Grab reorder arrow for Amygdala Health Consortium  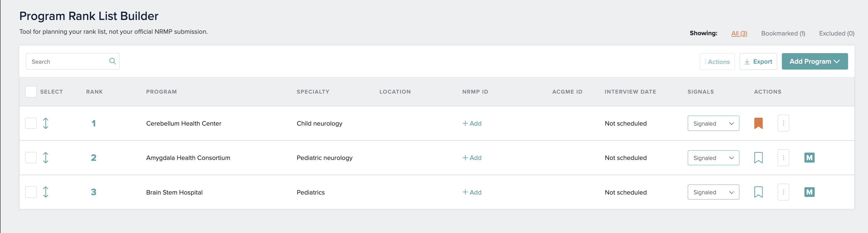tap(46, 158)
